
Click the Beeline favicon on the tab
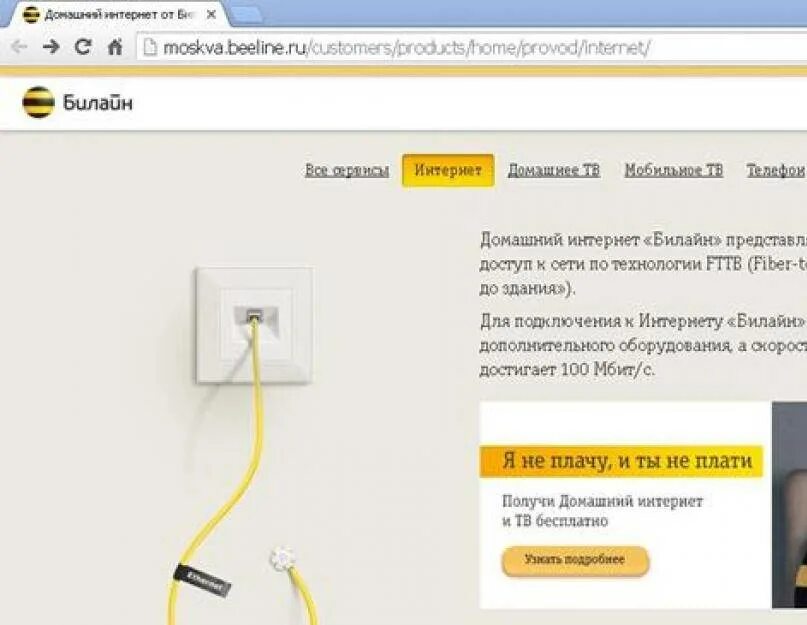click(31, 15)
